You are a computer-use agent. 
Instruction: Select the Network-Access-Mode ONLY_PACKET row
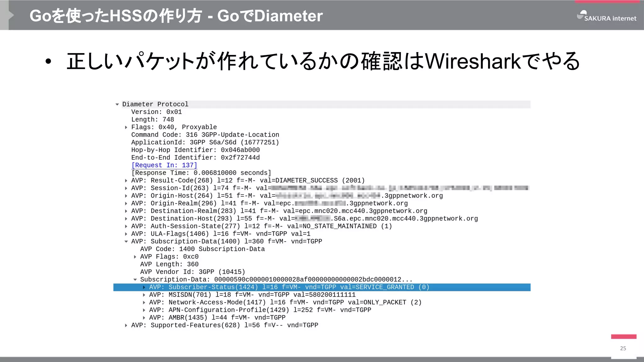click(x=285, y=303)
